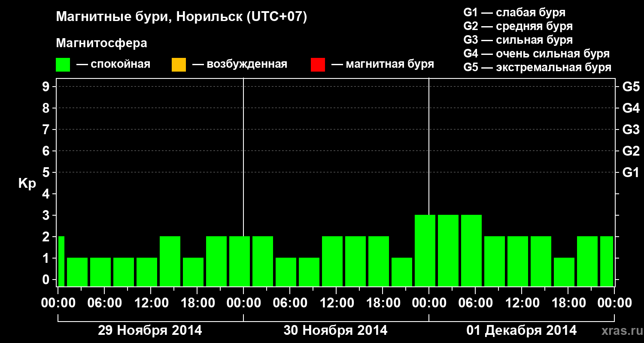Viewport: 644px width, 343px height.
Task: Click 'G3 — сильная буря' legend line
Action: point(518,40)
